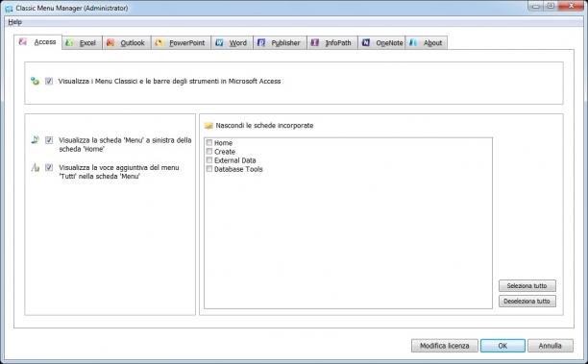Click the Outlook icon on its tab
Screen dimensions: 588x364
tap(110, 42)
